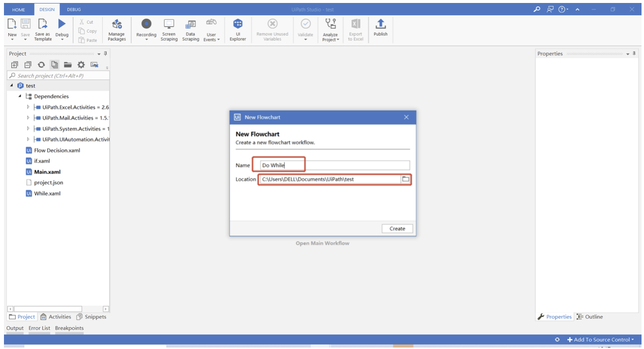The image size is (644, 349).
Task: Click the help question mark icon
Action: coord(562,9)
